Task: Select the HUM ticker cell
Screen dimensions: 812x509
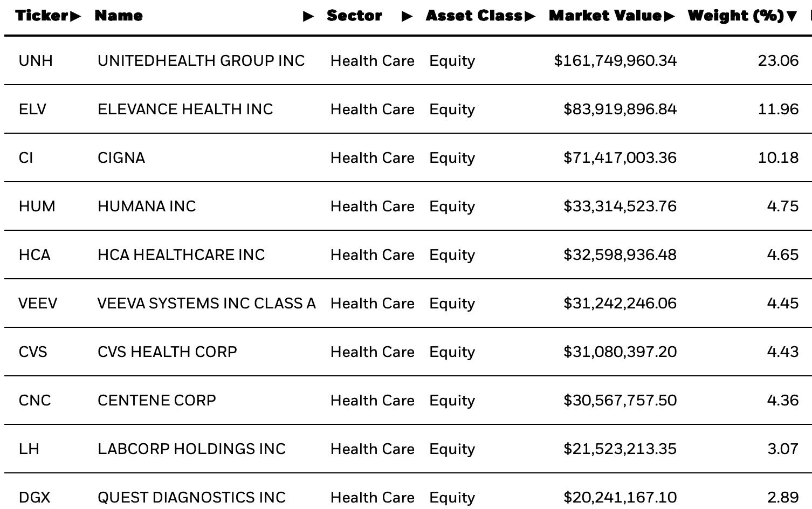Action: [x=37, y=206]
